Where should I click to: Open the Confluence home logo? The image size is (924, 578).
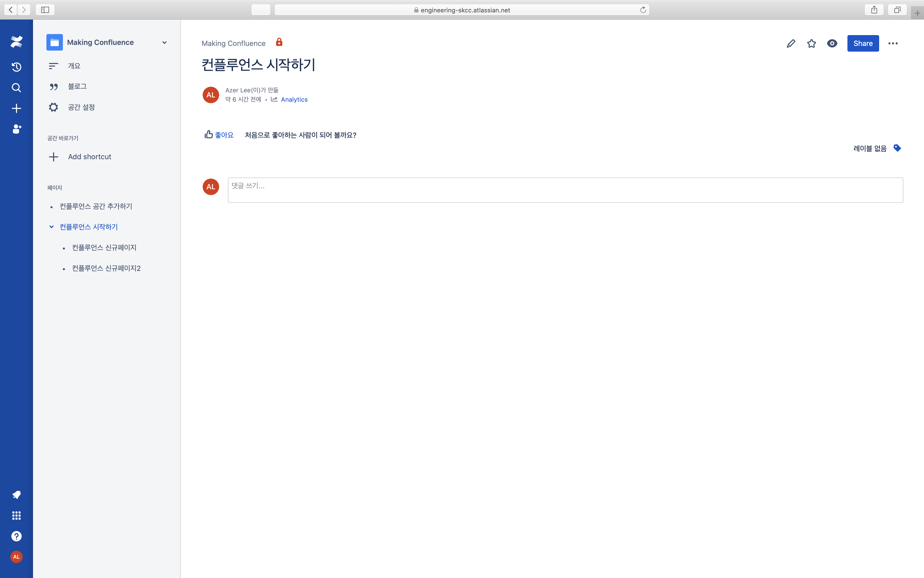tap(16, 42)
